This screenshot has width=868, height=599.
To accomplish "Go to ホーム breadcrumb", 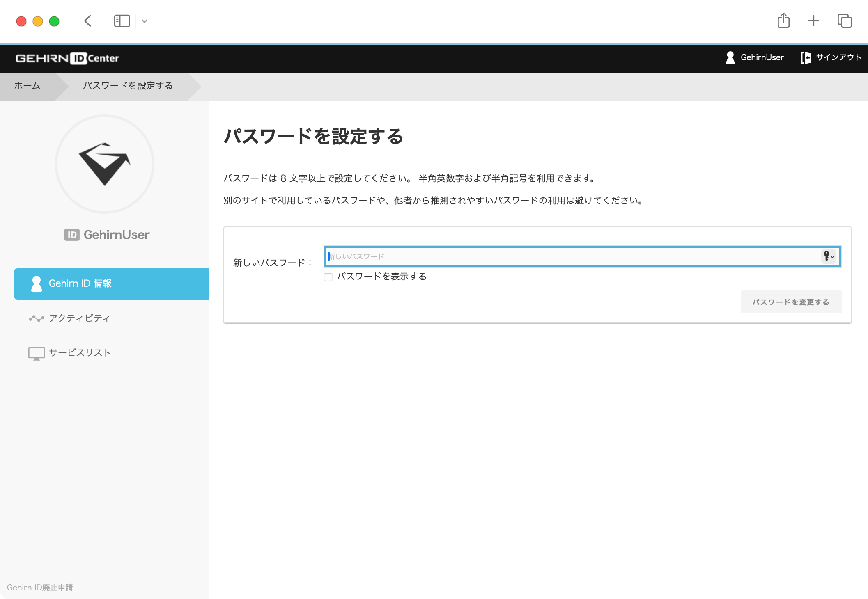I will [27, 86].
